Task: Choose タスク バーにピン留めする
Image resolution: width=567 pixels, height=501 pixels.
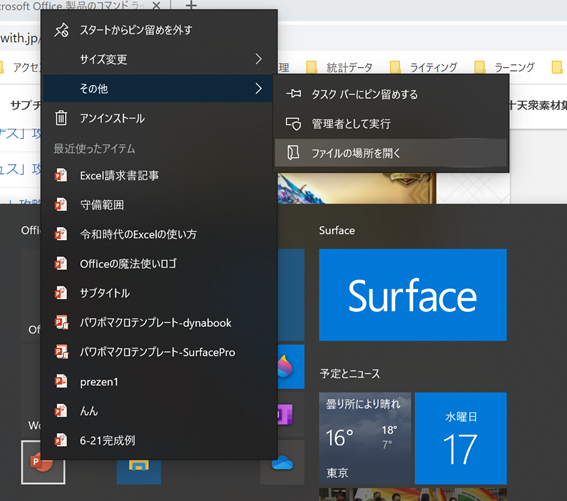Action: click(x=391, y=94)
